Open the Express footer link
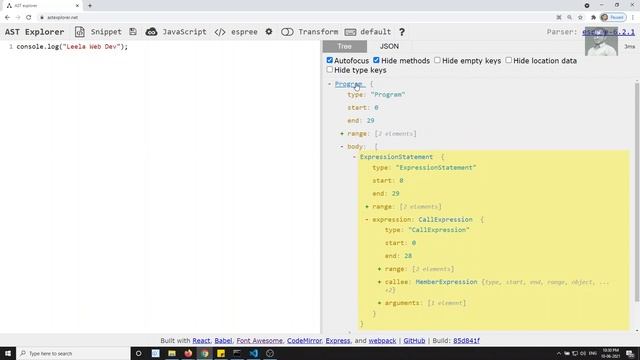Image resolution: width=640 pixels, height=360 pixels. pos(338,340)
